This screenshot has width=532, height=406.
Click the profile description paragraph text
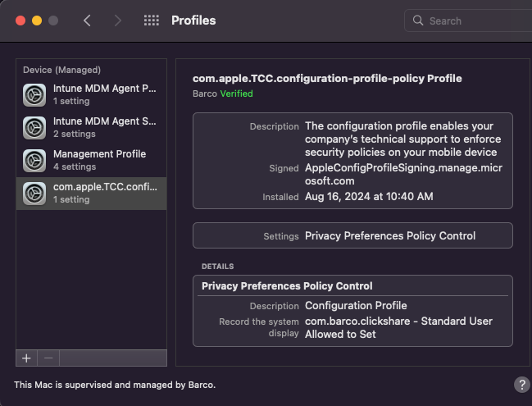pos(402,139)
